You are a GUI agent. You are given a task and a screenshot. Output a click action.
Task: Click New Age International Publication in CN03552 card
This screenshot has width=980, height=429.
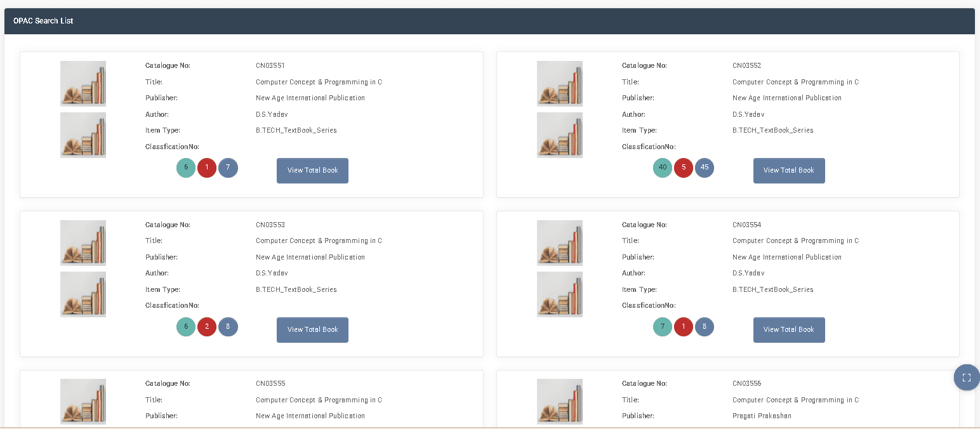pos(787,98)
